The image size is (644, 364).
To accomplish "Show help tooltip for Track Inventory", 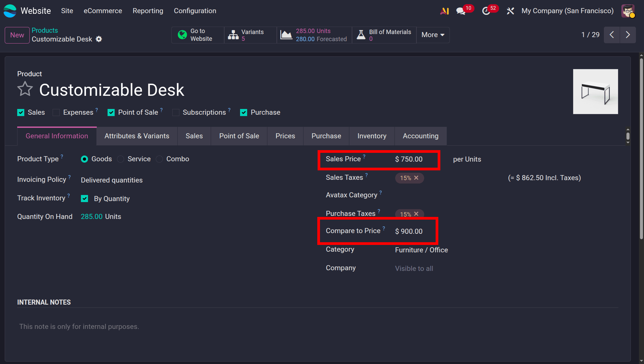I will pyautogui.click(x=68, y=195).
